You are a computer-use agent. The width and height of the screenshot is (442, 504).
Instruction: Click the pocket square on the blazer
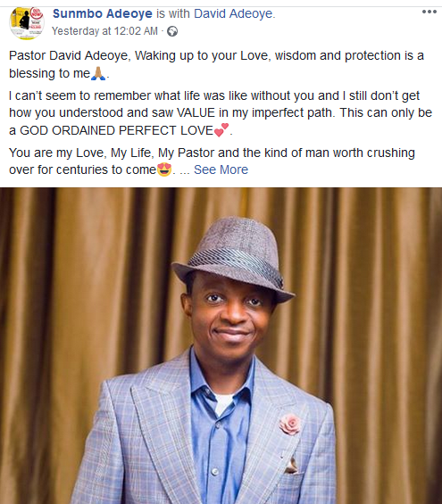tap(292, 465)
